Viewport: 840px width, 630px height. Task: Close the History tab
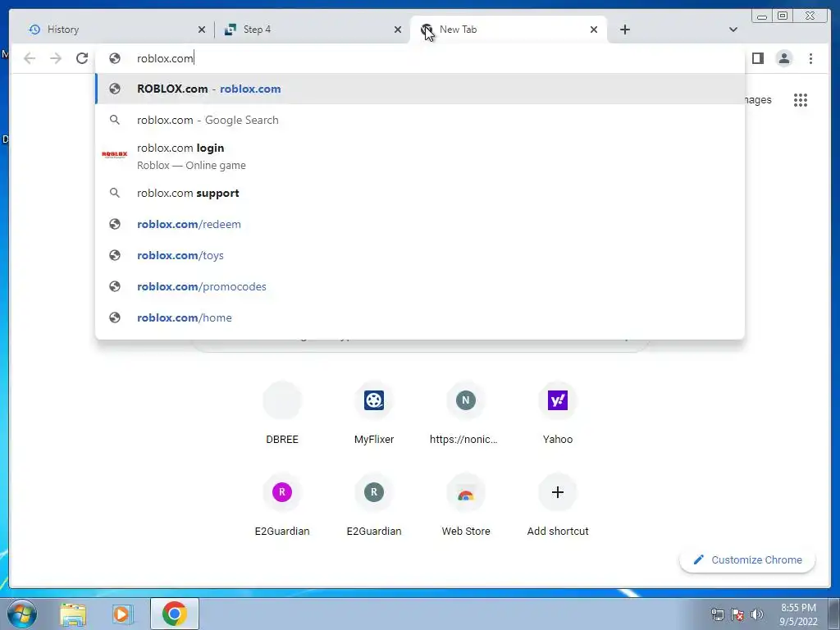202,30
